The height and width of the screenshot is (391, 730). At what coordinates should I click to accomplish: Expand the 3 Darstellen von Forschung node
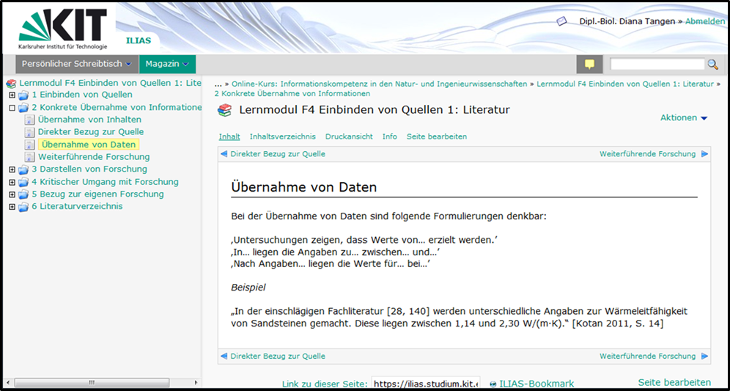coord(12,169)
